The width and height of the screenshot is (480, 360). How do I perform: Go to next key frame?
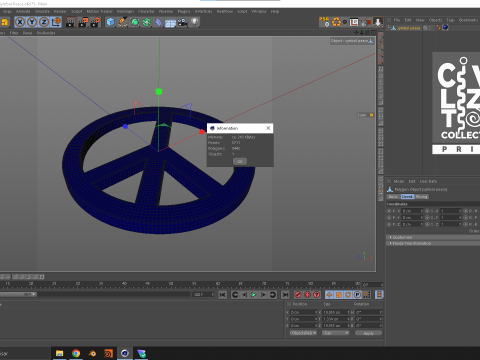[x=273, y=295]
